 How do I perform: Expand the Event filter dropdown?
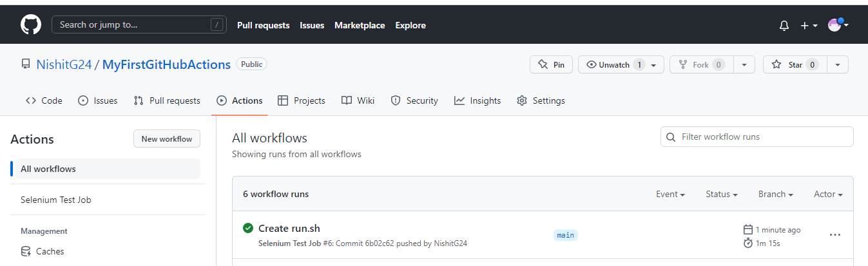point(670,194)
